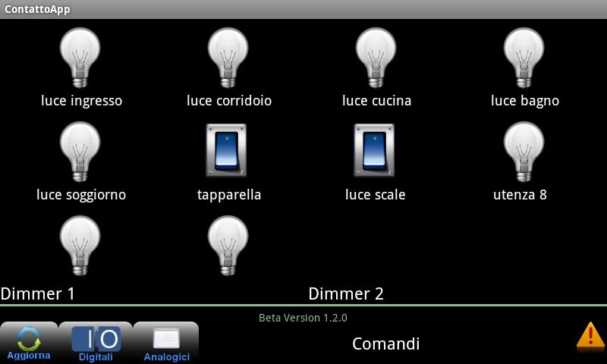Tap the Dimmer 2 bulb icon
This screenshot has width=607, height=364.
228,246
